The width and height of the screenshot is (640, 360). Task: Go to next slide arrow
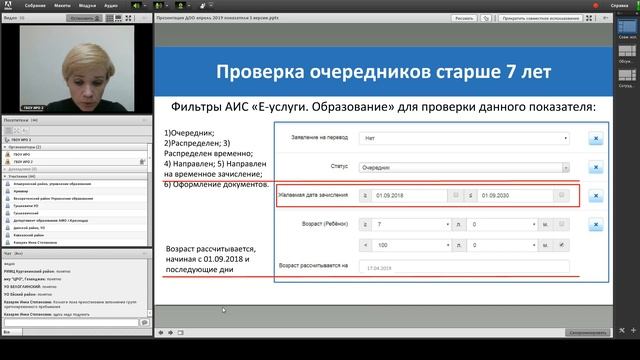(171, 333)
